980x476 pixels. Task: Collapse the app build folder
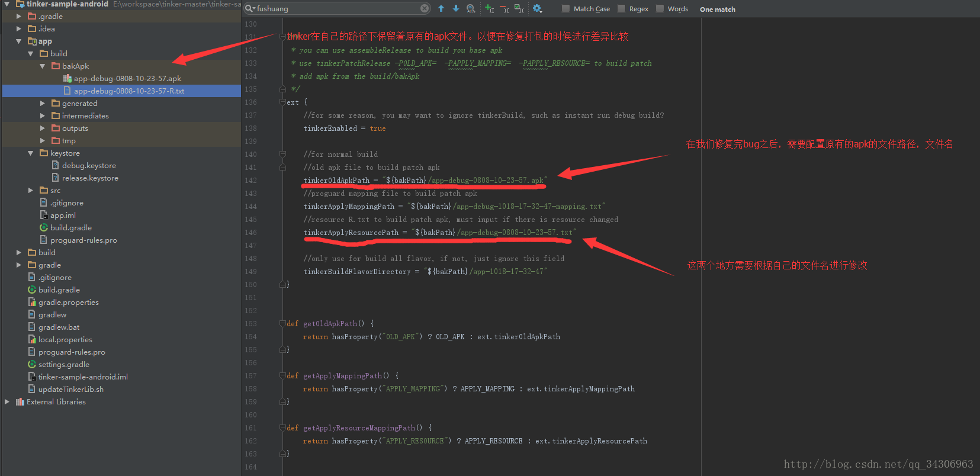click(31, 53)
